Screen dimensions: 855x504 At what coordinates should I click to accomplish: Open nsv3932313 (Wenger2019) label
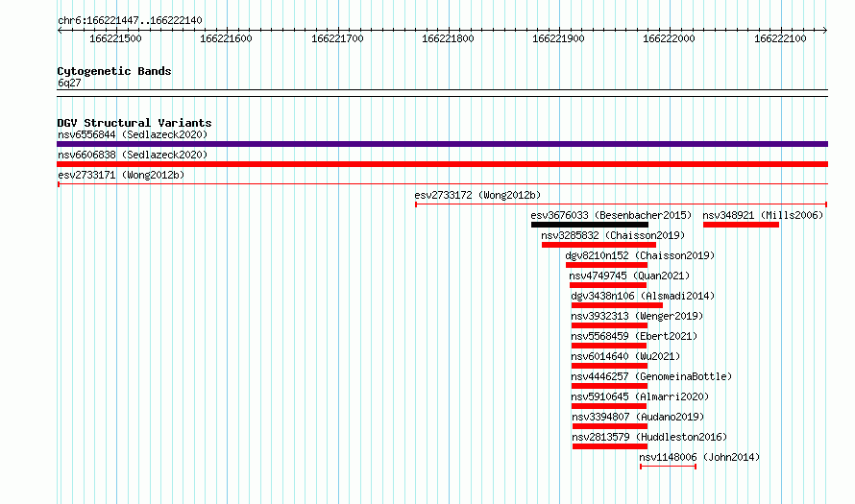click(637, 316)
